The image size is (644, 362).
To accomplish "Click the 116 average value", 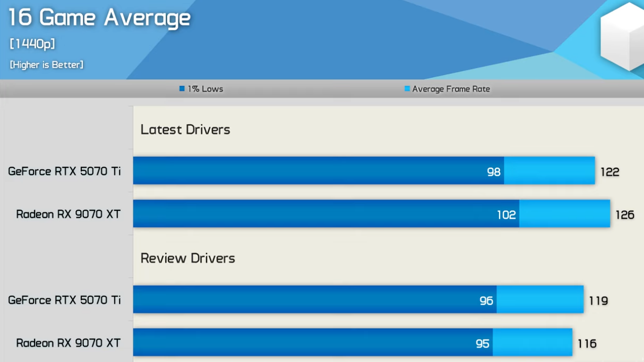I will (587, 343).
